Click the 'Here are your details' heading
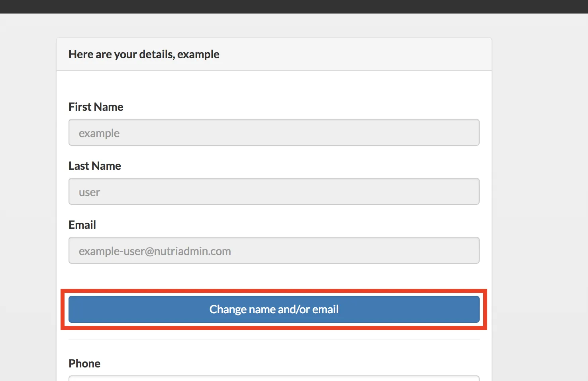 point(144,54)
